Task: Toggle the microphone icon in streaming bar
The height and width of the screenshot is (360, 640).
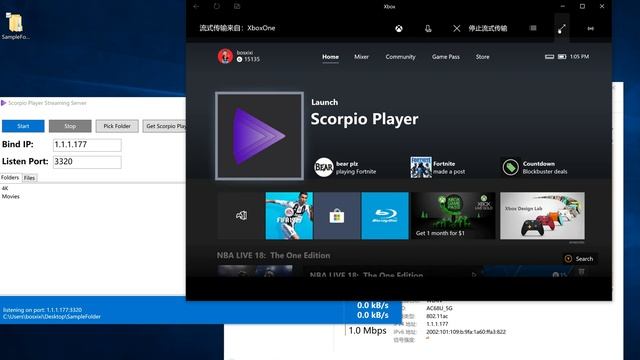Action: tap(428, 29)
